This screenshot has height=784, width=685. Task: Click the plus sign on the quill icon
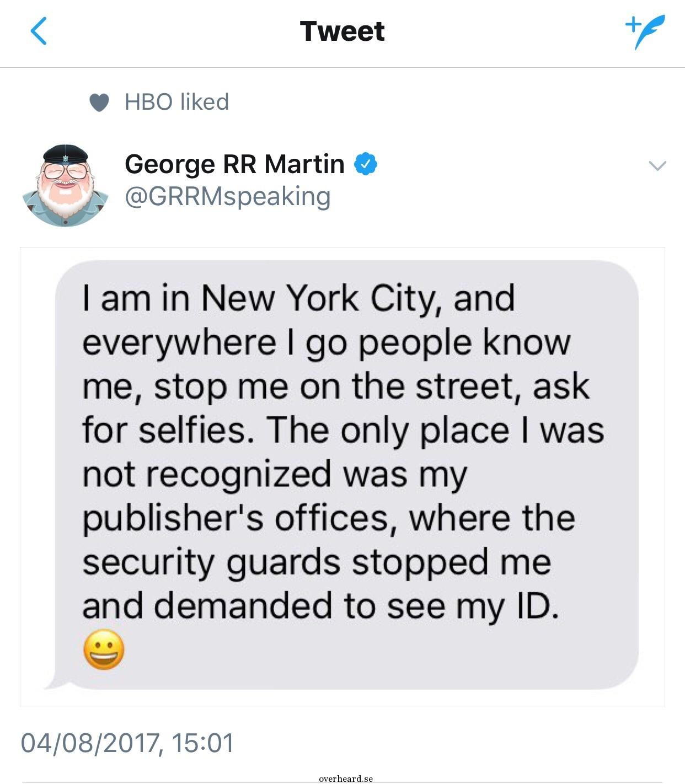click(x=633, y=24)
